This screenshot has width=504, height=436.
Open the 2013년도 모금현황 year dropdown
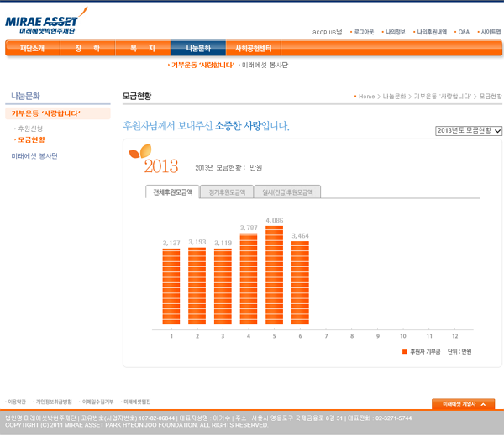pos(468,131)
